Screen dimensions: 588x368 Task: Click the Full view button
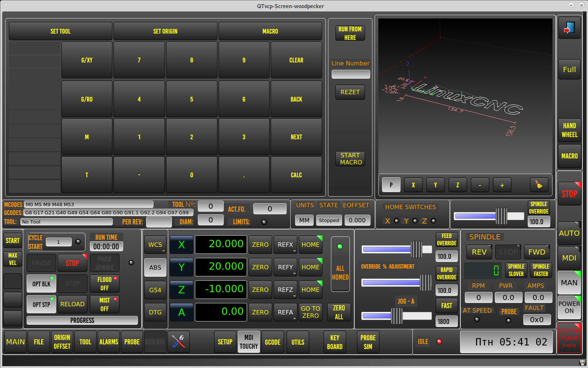point(569,69)
